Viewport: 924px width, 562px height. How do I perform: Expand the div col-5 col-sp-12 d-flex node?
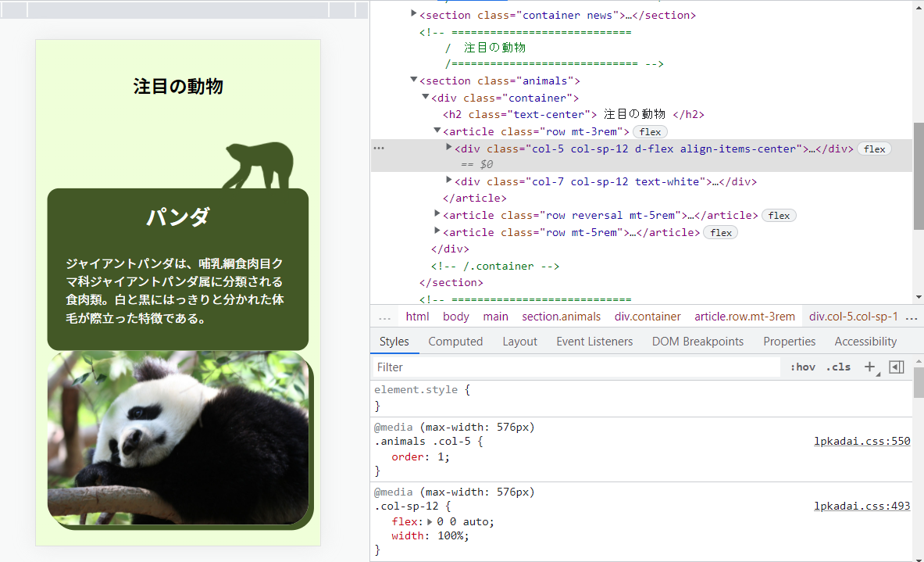449,148
